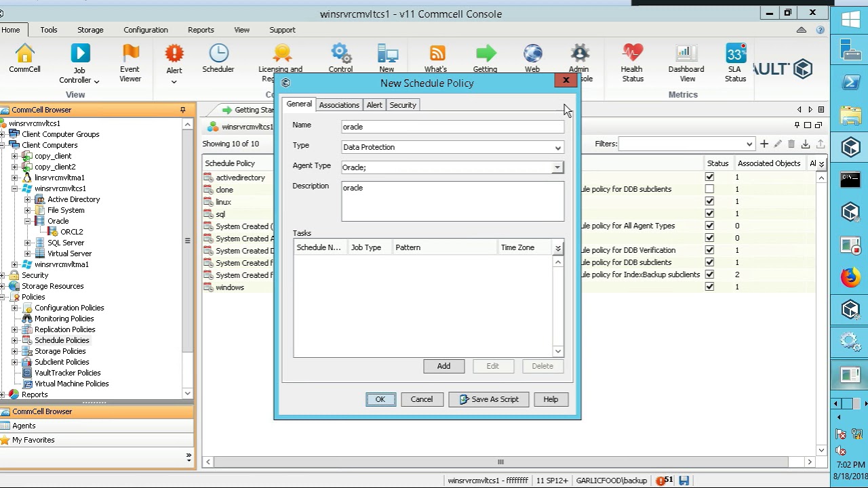Switch to the Alert tab in dialog

(x=374, y=105)
